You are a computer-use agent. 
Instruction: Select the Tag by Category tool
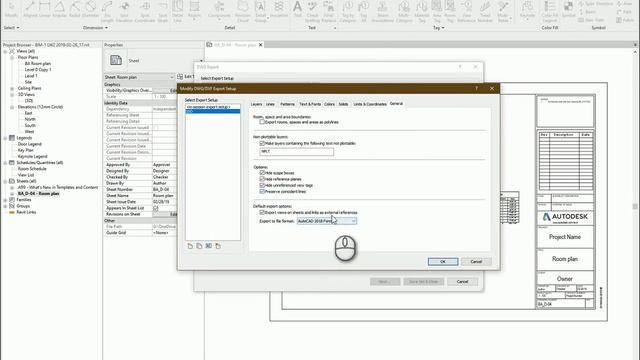pos(348,11)
